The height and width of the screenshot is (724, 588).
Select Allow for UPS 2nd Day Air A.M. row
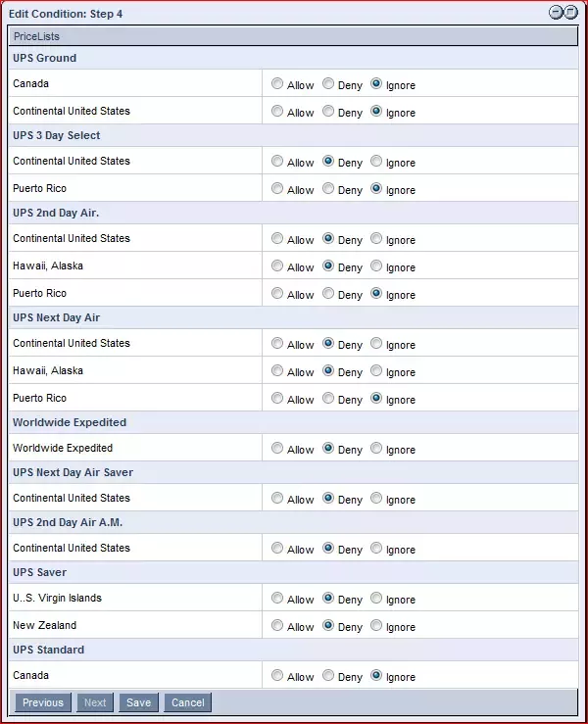pos(277,548)
